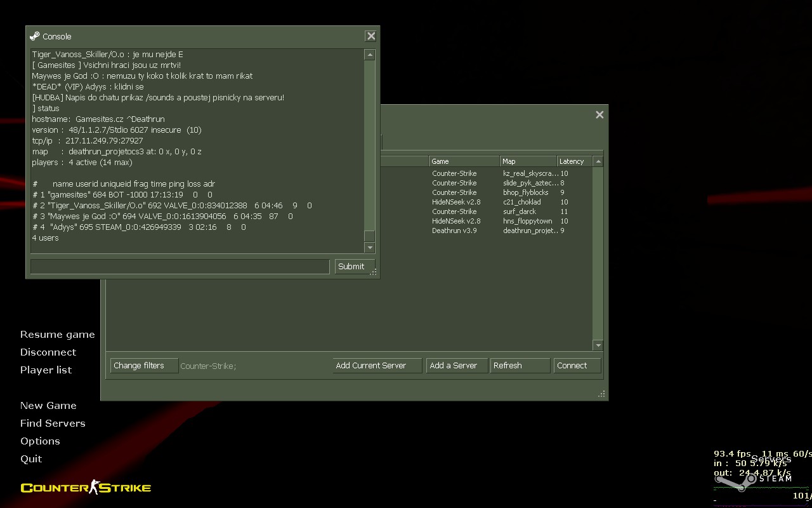This screenshot has width=812, height=508.
Task: Click the Tiger_Vanoss_Skiller player status line
Action: click(x=172, y=206)
